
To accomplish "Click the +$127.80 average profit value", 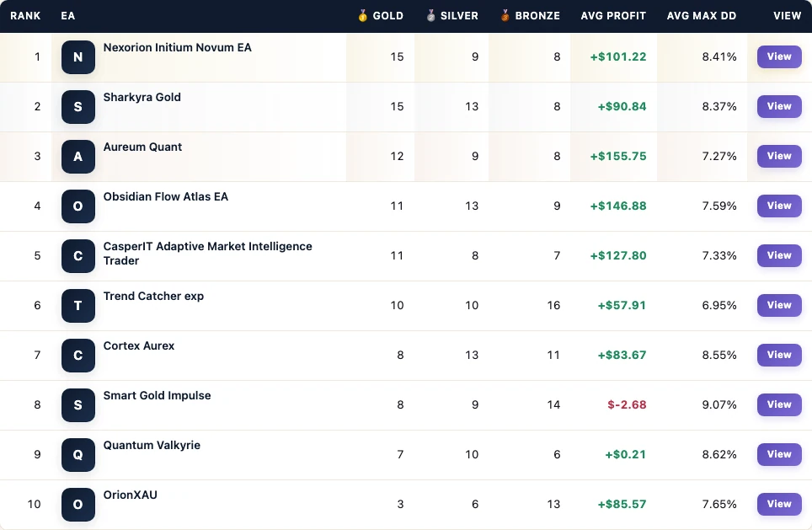I will tap(618, 256).
